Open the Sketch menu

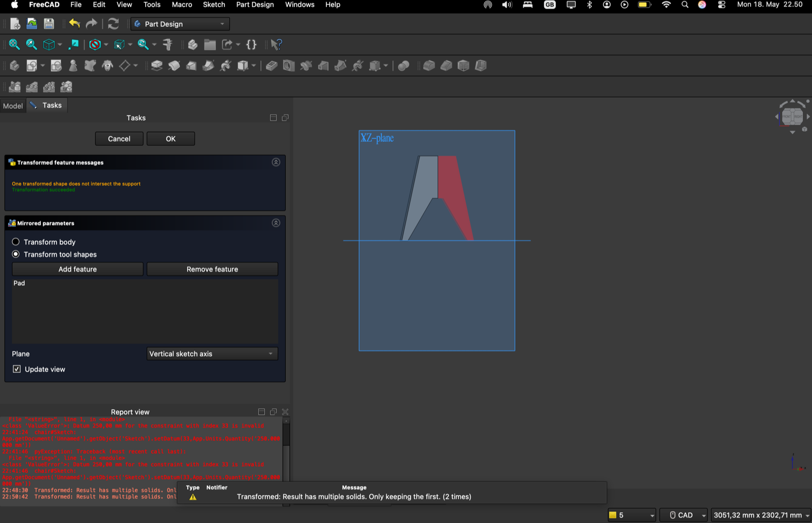pos(214,5)
